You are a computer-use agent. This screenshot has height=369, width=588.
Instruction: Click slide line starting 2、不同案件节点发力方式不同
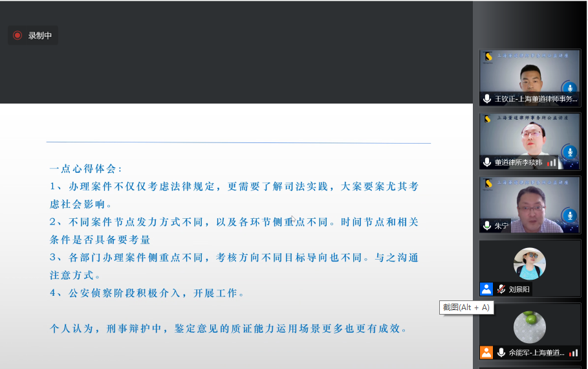pyautogui.click(x=234, y=222)
